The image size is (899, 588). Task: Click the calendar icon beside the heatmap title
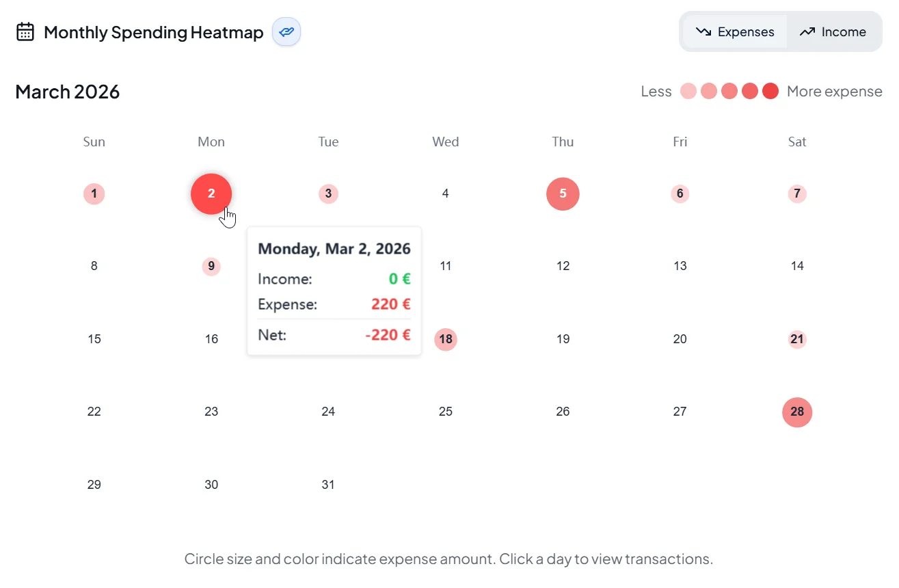[25, 31]
